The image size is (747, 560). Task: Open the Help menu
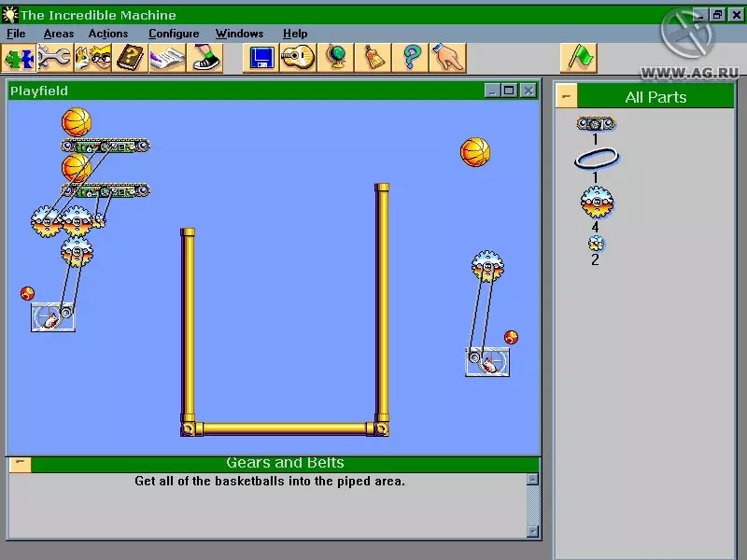(x=295, y=34)
